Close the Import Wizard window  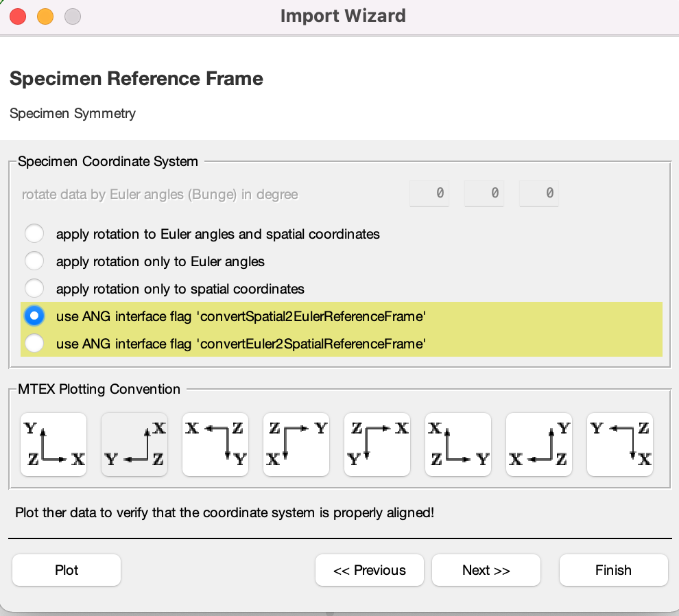coord(18,17)
